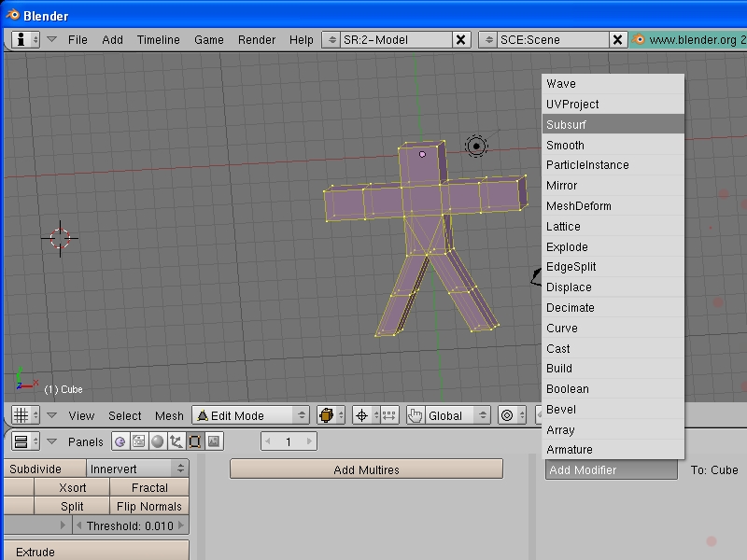Decrease the current frame number arrow
This screenshot has width=747, height=560.
pos(268,441)
